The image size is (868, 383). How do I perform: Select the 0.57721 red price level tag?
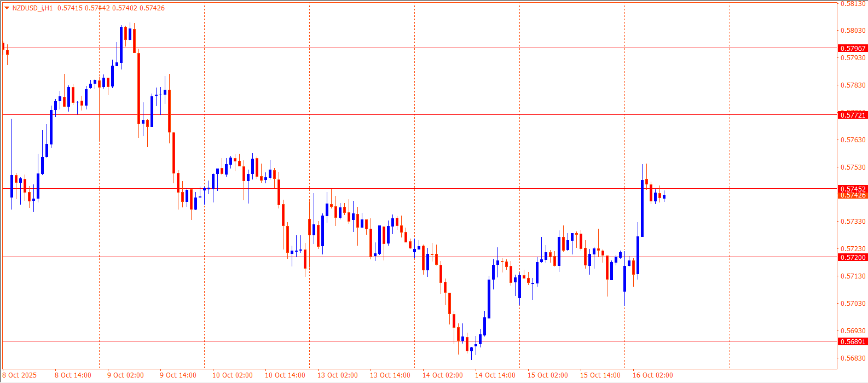pos(853,115)
